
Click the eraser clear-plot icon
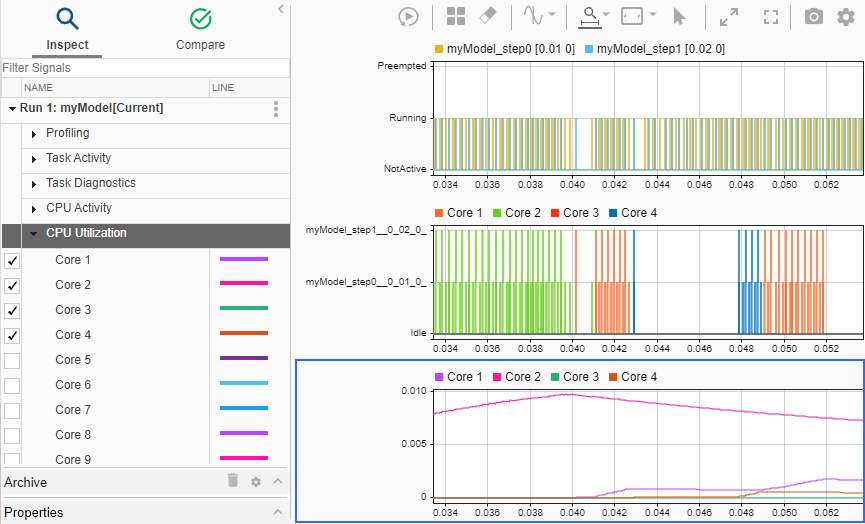(487, 16)
